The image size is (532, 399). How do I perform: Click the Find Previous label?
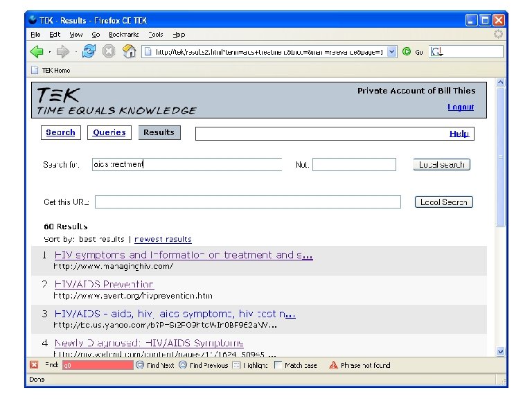(x=209, y=366)
